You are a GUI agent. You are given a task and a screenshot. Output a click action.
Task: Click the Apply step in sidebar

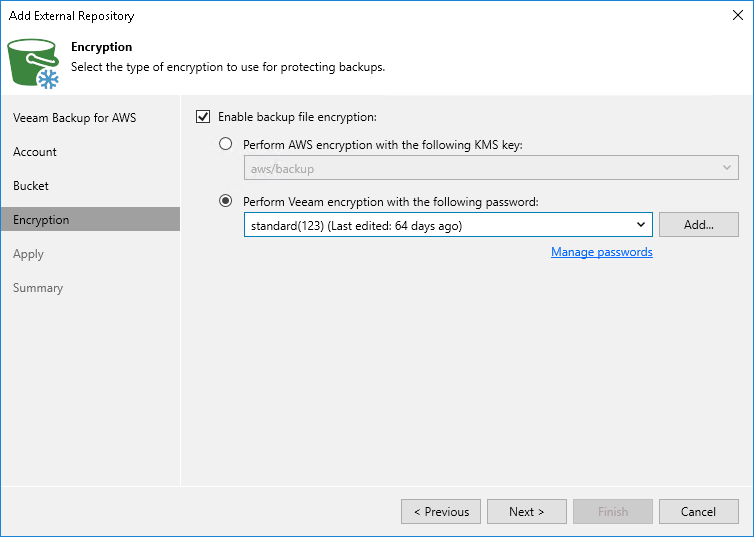29,254
